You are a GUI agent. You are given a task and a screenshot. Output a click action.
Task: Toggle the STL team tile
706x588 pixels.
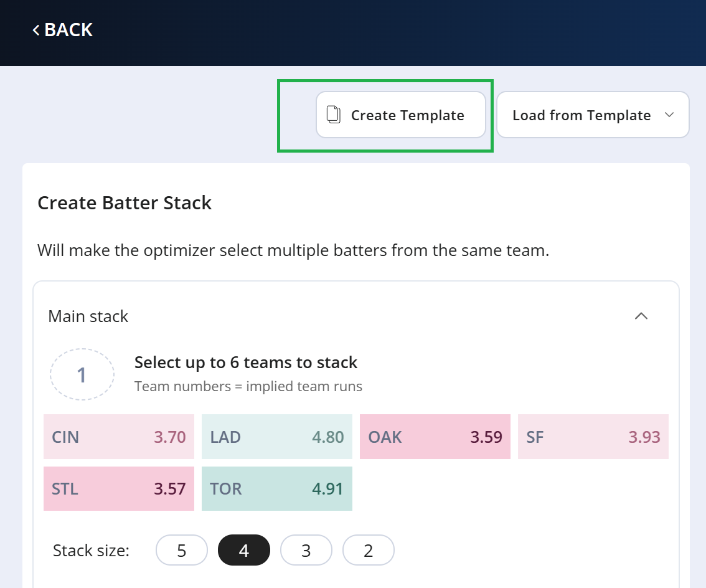[x=119, y=488]
